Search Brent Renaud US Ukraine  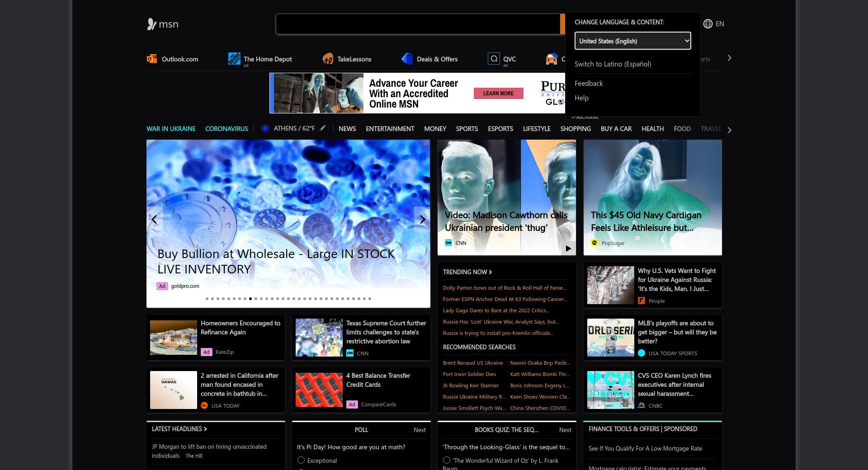point(473,363)
